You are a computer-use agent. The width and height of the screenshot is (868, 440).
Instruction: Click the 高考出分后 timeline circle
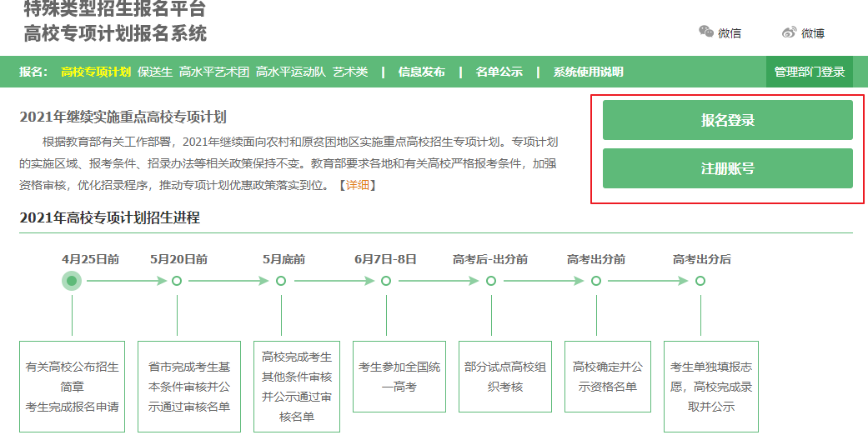click(700, 281)
